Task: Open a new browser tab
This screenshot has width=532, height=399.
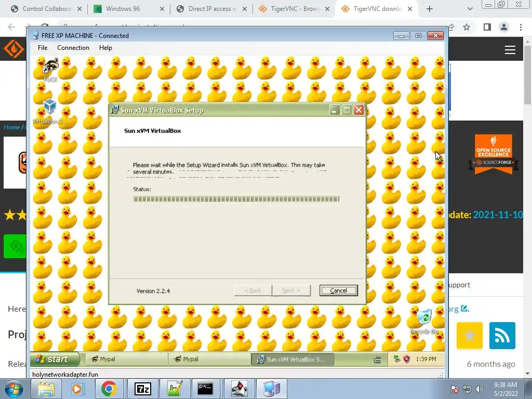Action: (430, 9)
